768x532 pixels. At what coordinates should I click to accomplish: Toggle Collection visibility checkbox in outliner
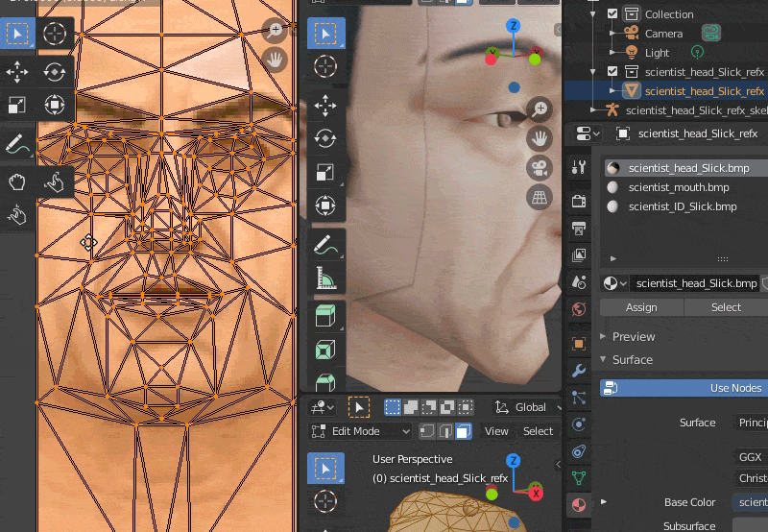[612, 13]
